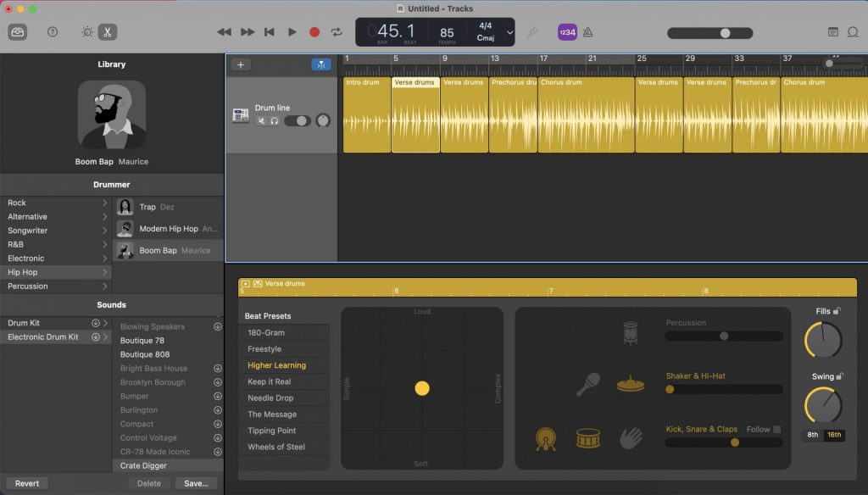
Task: Toggle the hand claps icon
Action: click(631, 438)
